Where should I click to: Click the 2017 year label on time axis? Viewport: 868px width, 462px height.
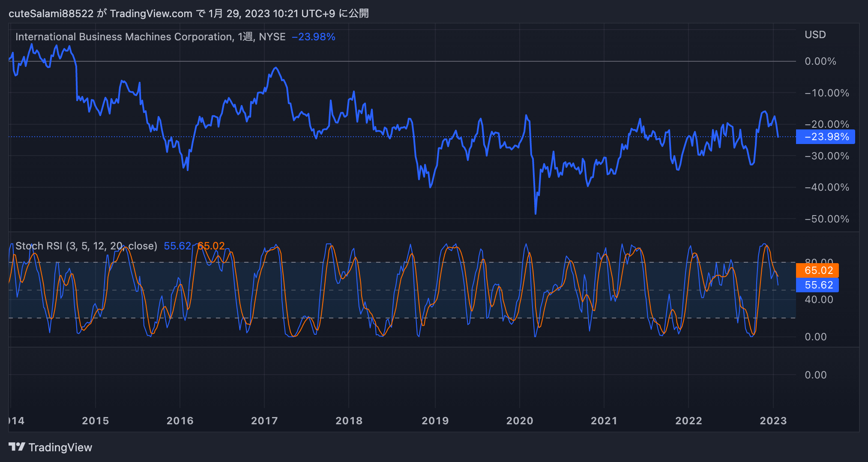pos(264,421)
